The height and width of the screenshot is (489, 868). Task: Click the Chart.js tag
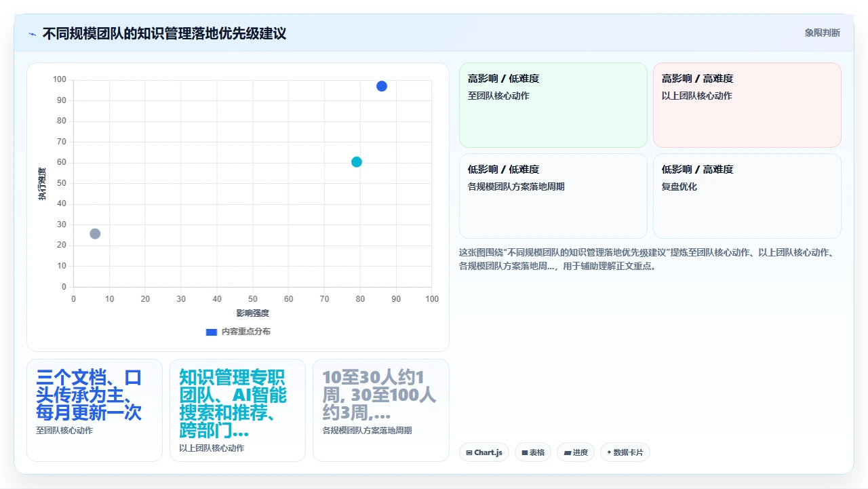[484, 452]
